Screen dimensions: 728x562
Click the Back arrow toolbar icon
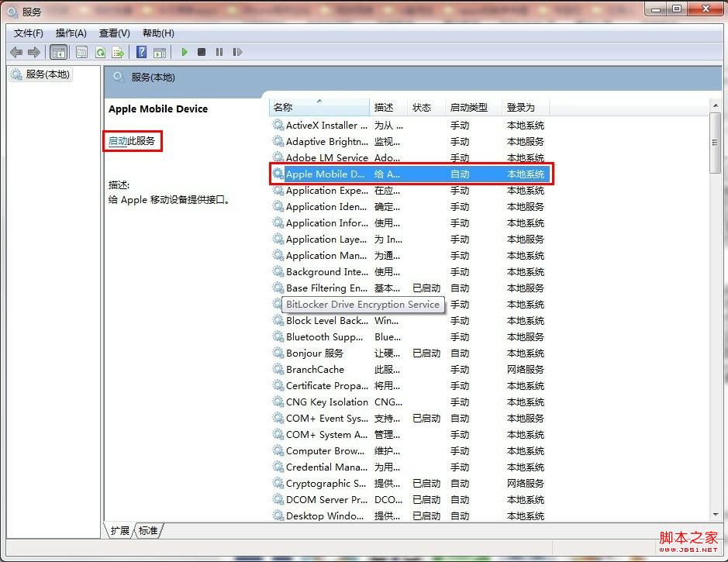(16, 52)
